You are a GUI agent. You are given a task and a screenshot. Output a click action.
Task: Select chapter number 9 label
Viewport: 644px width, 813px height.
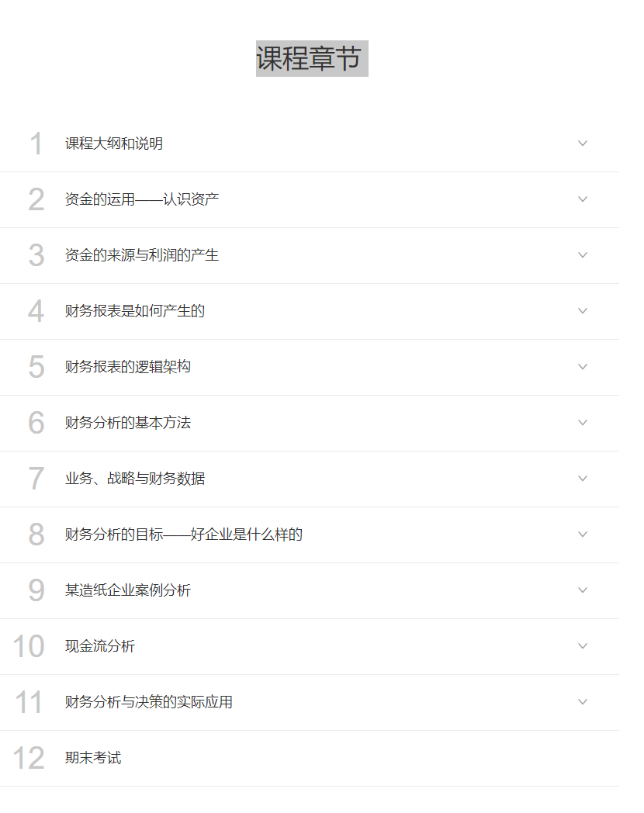[36, 590]
